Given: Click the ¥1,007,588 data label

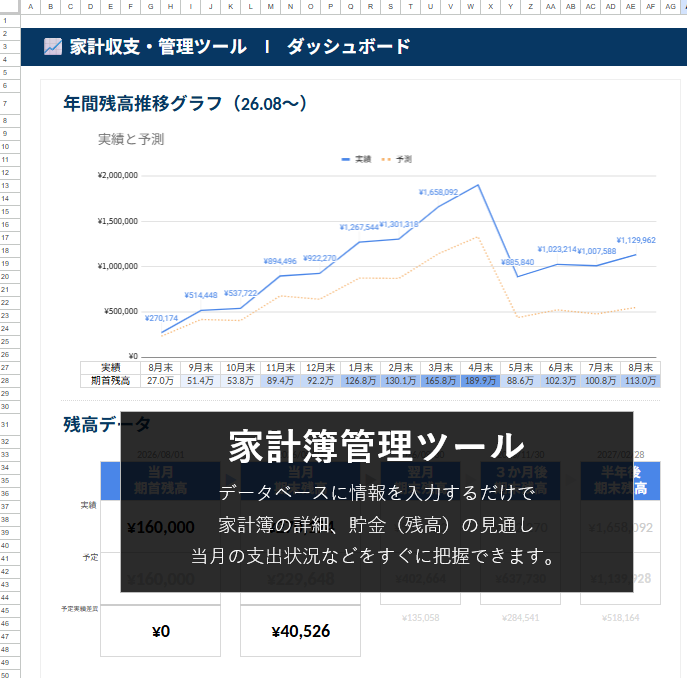Looking at the screenshot, I should 596,251.
